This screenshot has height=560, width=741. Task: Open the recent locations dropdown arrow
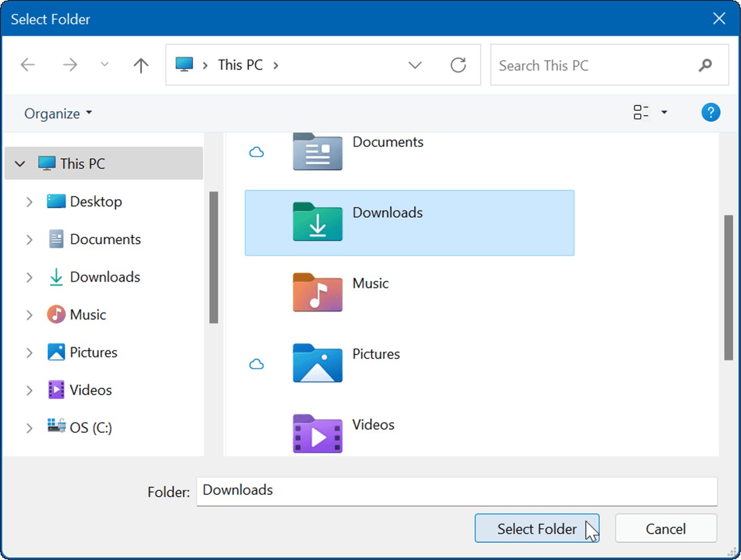105,65
